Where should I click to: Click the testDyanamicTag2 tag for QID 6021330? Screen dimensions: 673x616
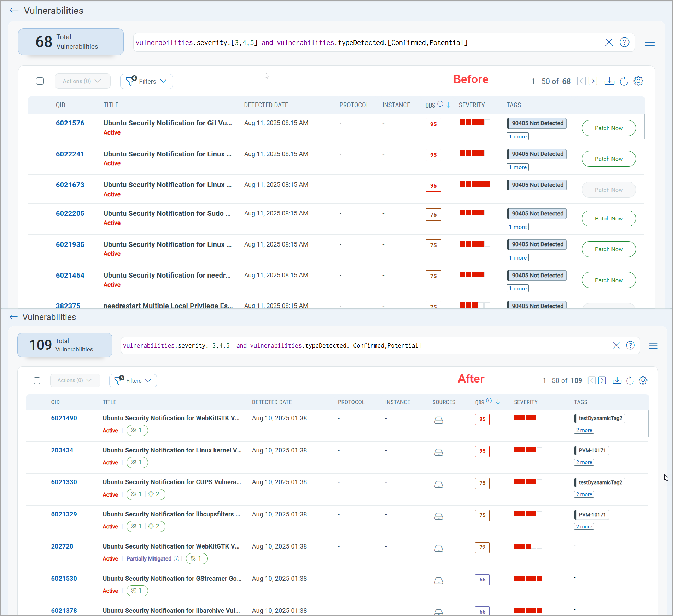coord(600,482)
